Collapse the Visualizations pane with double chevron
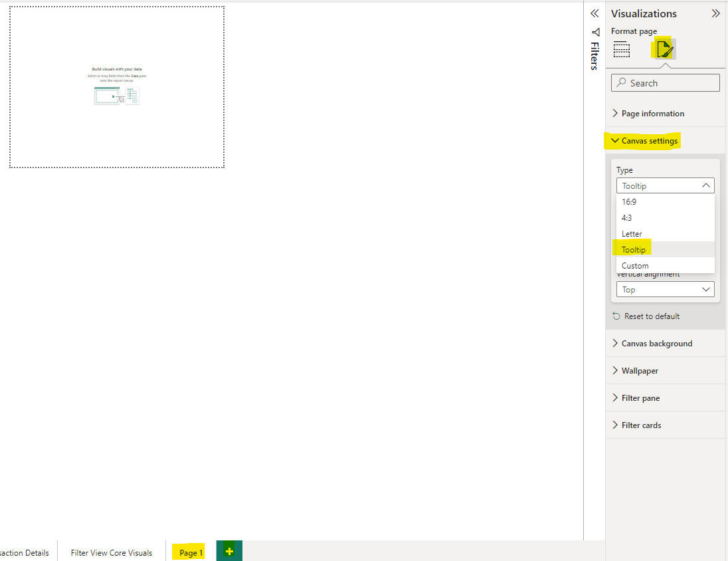Image resolution: width=728 pixels, height=561 pixels. 715,13
